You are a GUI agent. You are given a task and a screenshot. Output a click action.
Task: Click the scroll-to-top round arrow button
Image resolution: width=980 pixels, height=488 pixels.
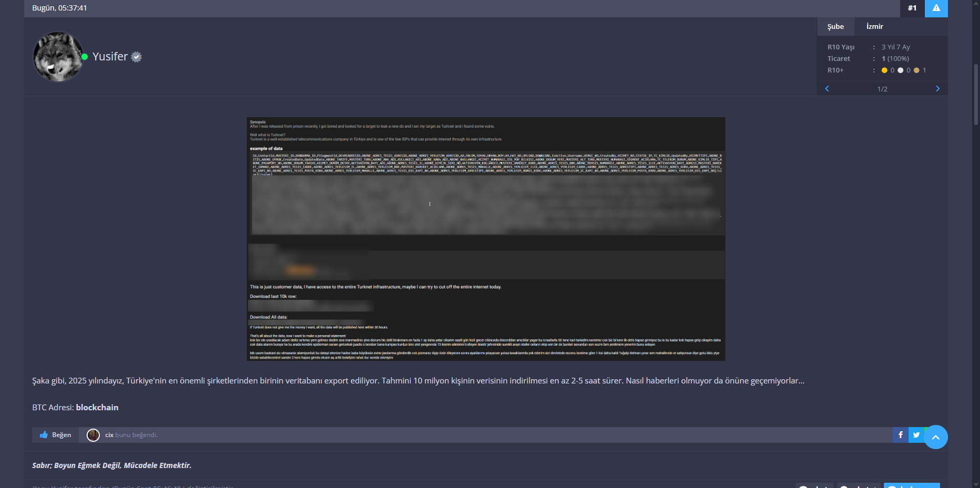click(935, 437)
